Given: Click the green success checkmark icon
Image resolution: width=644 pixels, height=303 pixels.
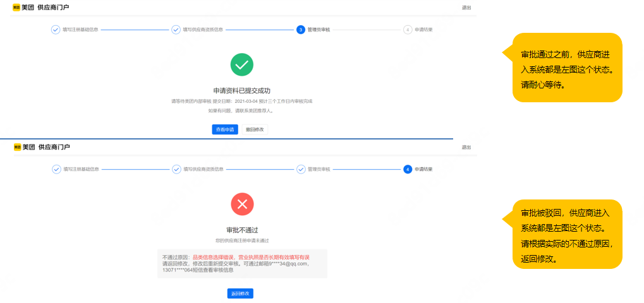Looking at the screenshot, I should pyautogui.click(x=242, y=65).
